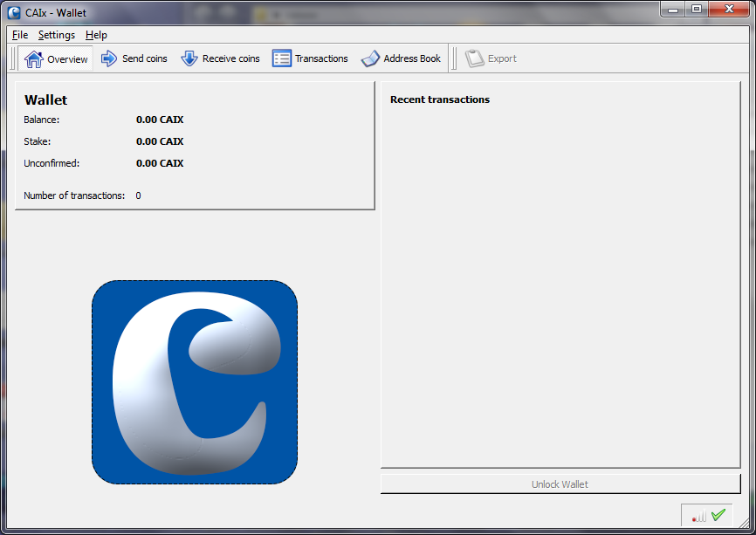
Task: Click the Number of transactions label
Action: pos(74,195)
